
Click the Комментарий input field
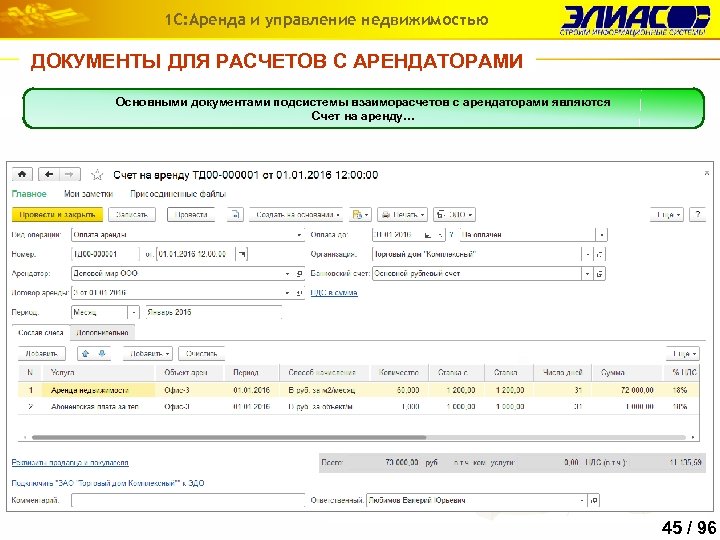(188, 500)
